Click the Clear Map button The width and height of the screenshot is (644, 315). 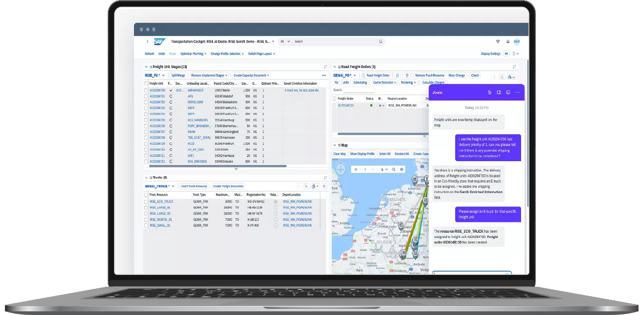click(x=340, y=153)
